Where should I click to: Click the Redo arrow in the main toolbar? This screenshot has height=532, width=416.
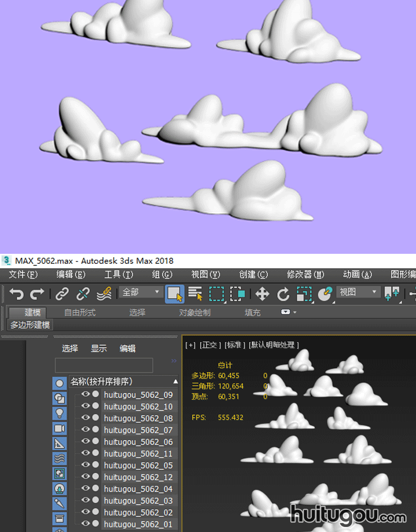(x=37, y=293)
